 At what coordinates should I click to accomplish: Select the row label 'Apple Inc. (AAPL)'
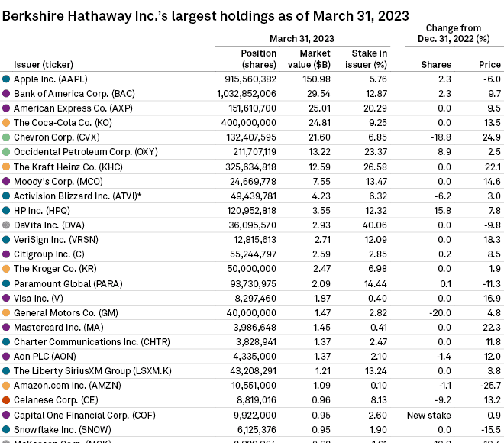click(x=50, y=79)
